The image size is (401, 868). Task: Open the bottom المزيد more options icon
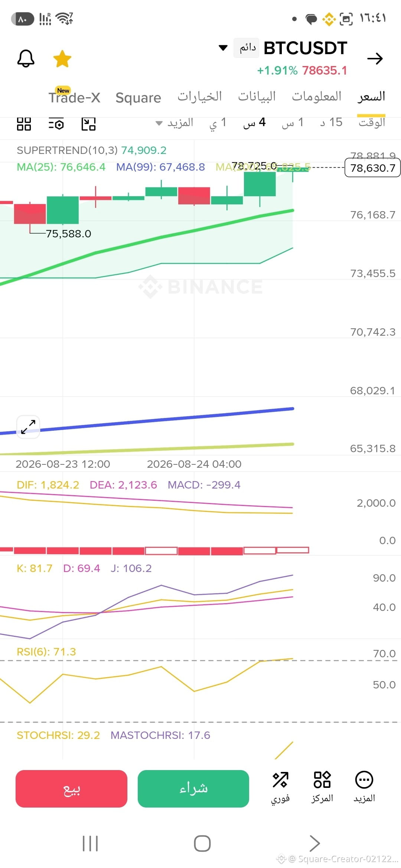(x=364, y=787)
